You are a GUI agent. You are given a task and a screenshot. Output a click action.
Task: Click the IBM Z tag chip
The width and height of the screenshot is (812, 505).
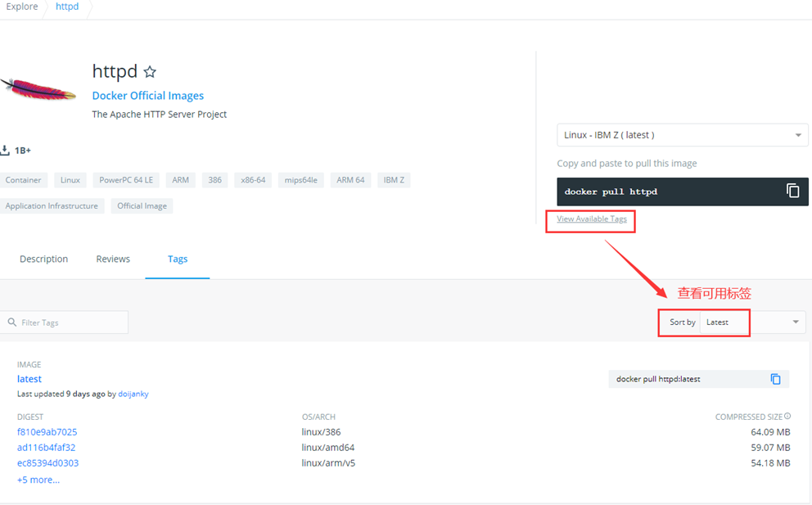coord(394,180)
